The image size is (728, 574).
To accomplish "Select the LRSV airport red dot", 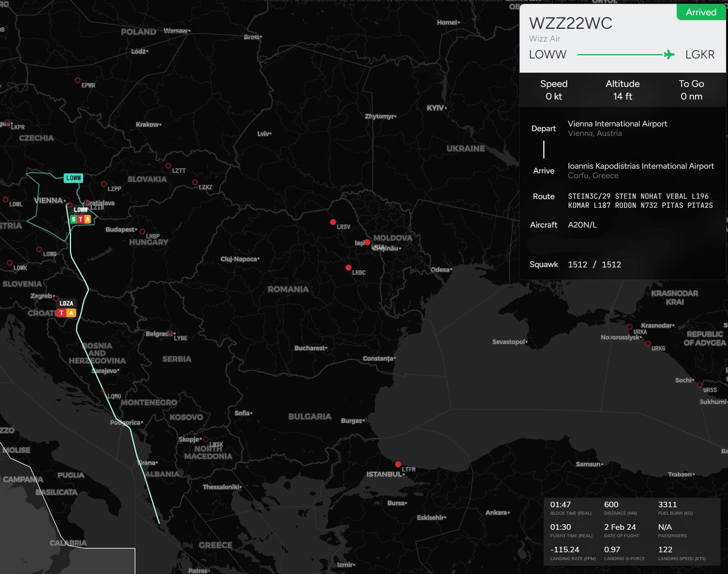I will point(333,222).
